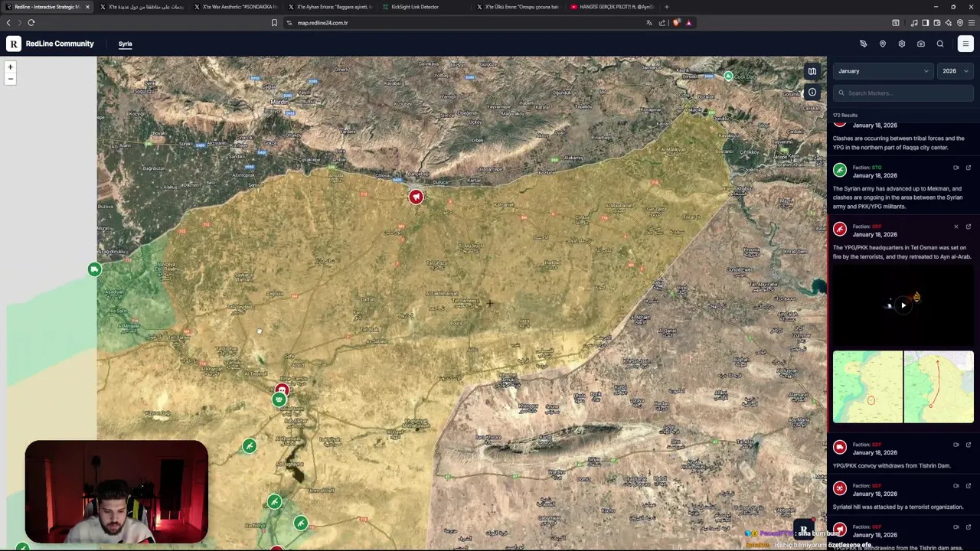Open the settings gear in RedLine header
This screenshot has width=980, height=551.
click(902, 44)
